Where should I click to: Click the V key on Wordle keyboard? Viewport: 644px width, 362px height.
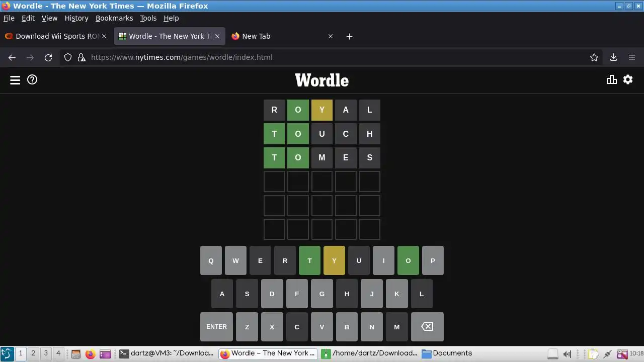tap(322, 327)
